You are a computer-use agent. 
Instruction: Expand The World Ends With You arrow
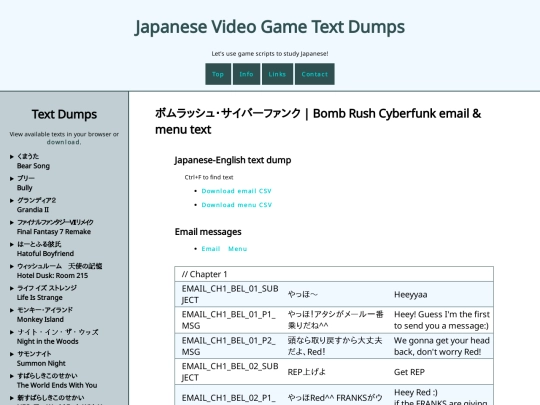(x=12, y=376)
